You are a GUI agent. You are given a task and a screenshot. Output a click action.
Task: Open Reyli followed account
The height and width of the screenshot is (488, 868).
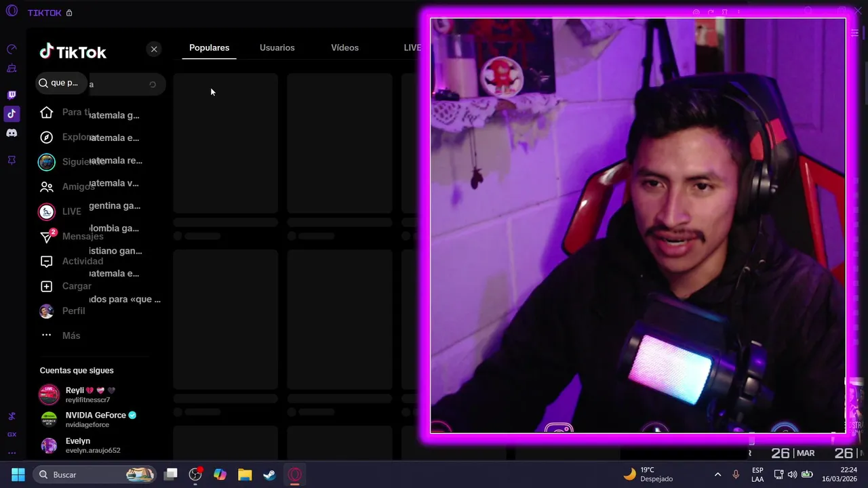tap(92, 394)
